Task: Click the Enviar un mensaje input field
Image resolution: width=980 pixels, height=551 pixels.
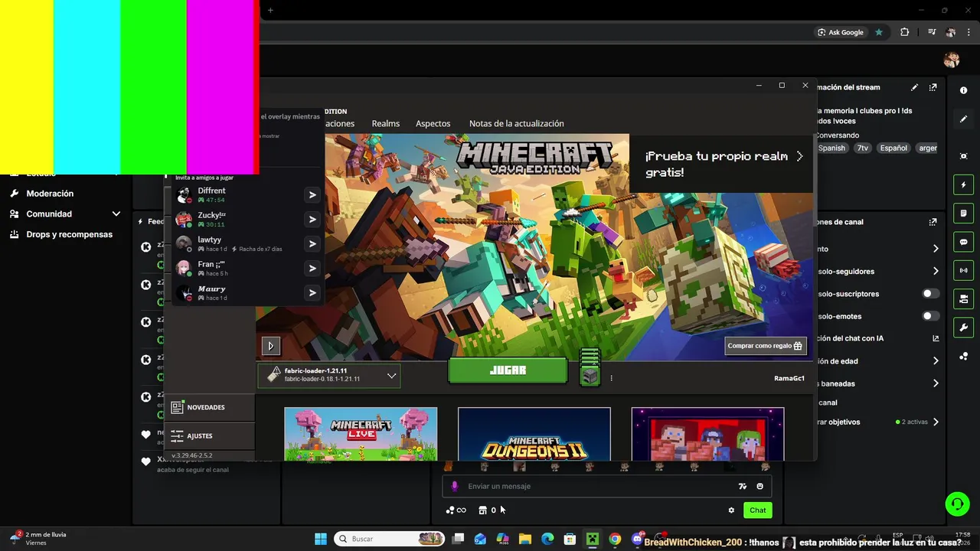Action: pyautogui.click(x=606, y=486)
